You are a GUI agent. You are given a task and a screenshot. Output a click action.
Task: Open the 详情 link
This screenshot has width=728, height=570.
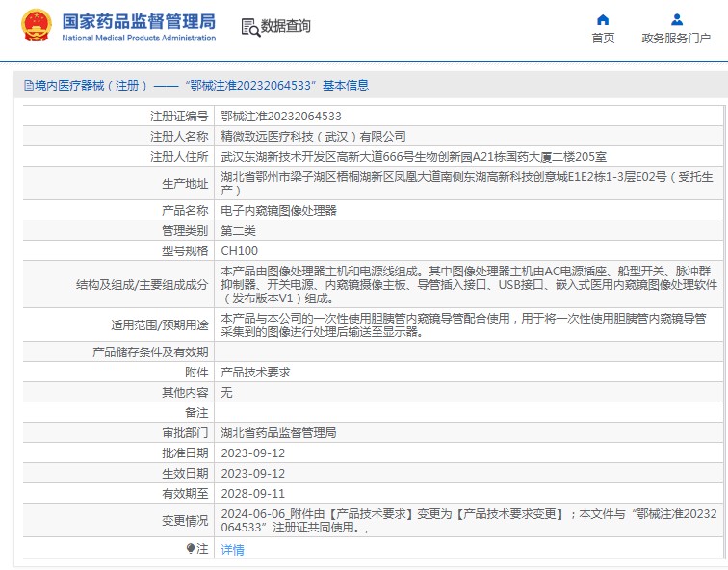click(233, 550)
